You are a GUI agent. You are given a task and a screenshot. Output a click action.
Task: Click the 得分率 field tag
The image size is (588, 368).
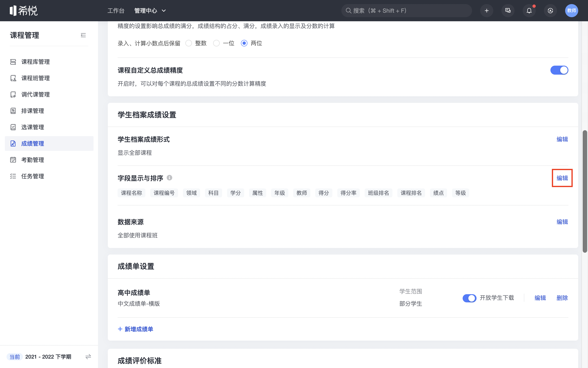[349, 193]
